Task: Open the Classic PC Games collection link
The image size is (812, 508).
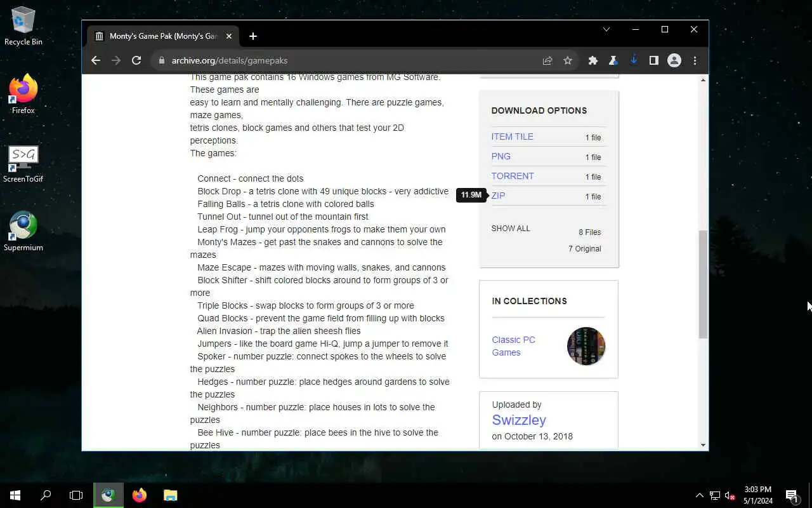Action: click(x=513, y=346)
